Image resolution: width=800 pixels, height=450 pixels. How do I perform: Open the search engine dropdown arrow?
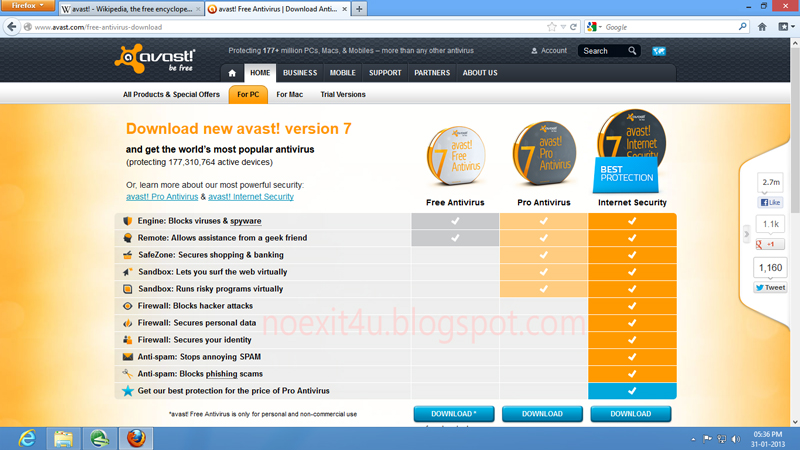point(600,27)
